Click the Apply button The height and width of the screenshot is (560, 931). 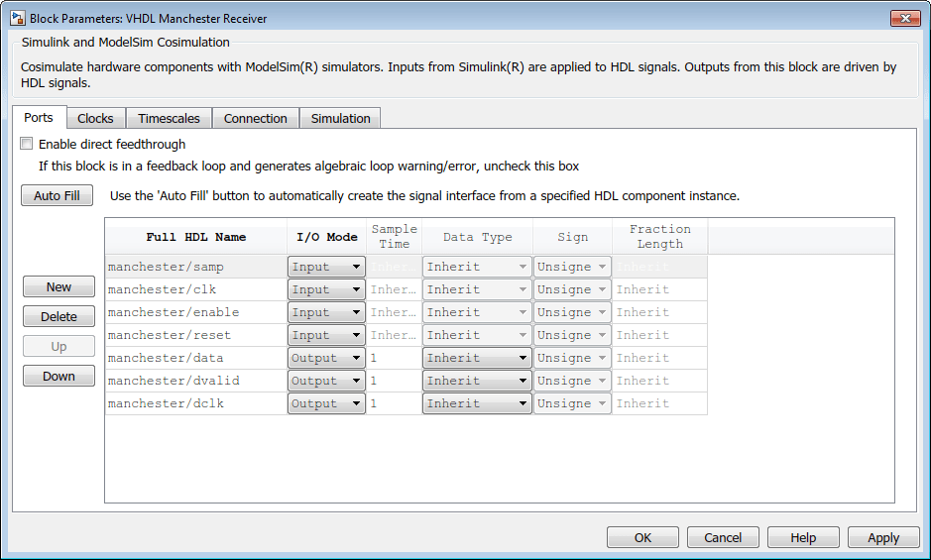tap(883, 537)
